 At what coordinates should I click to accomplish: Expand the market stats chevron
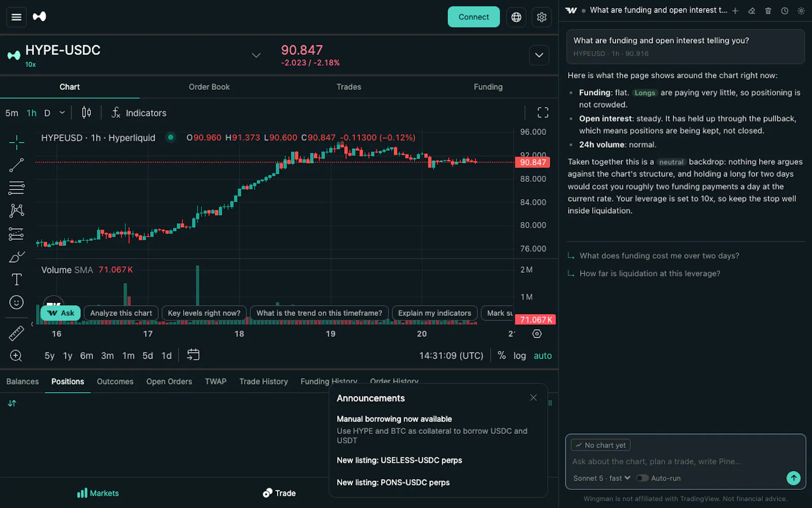(539, 55)
